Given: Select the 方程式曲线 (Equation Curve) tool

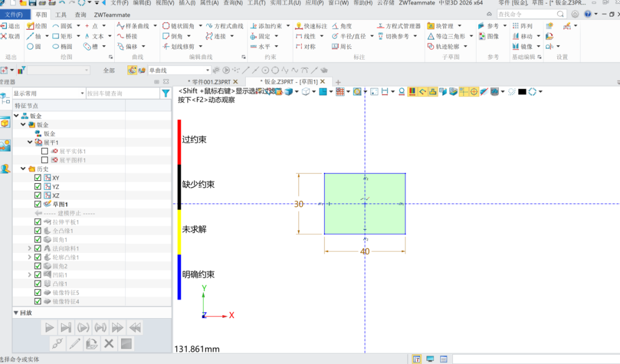Looking at the screenshot, I should pyautogui.click(x=225, y=26).
